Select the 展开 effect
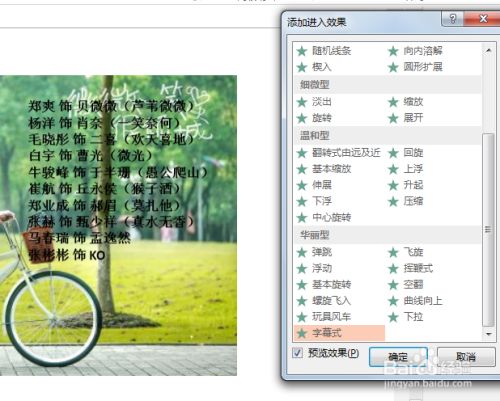The height and width of the screenshot is (401, 500). tap(406, 118)
